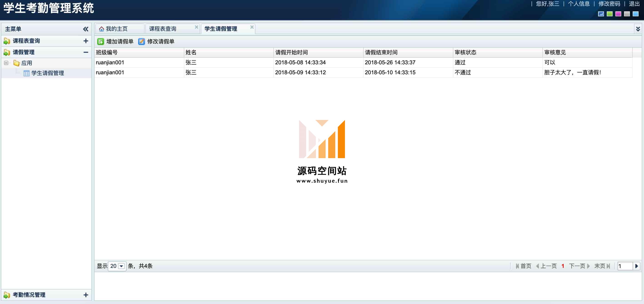Image resolution: width=644 pixels, height=304 pixels.
Task: Select the magenta theme swatch
Action: (618, 14)
